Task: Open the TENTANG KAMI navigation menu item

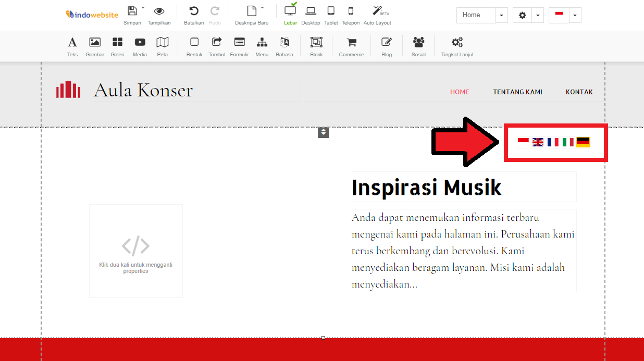Action: 517,92
